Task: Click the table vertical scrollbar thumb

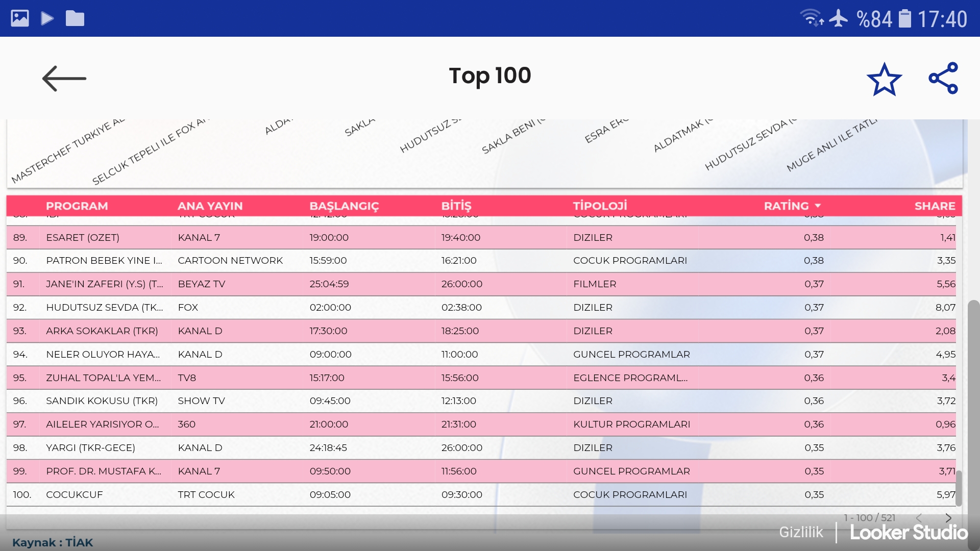Action: point(959,487)
